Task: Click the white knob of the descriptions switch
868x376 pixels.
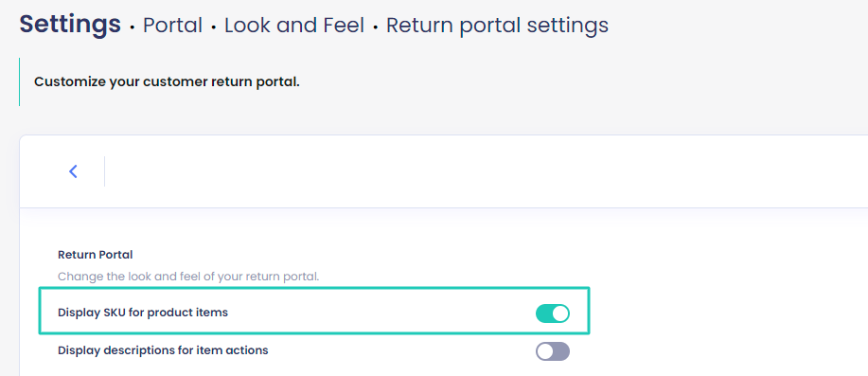Action: (x=544, y=351)
